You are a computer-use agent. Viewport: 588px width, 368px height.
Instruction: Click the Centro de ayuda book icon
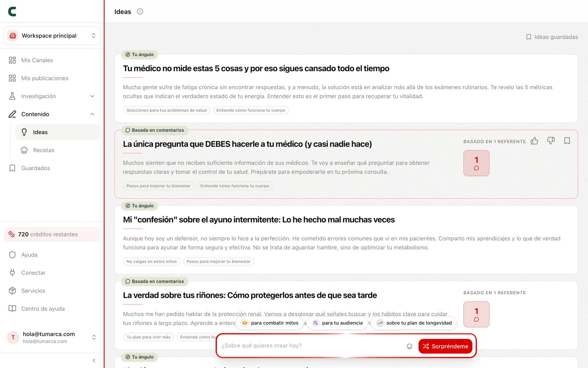[12, 309]
